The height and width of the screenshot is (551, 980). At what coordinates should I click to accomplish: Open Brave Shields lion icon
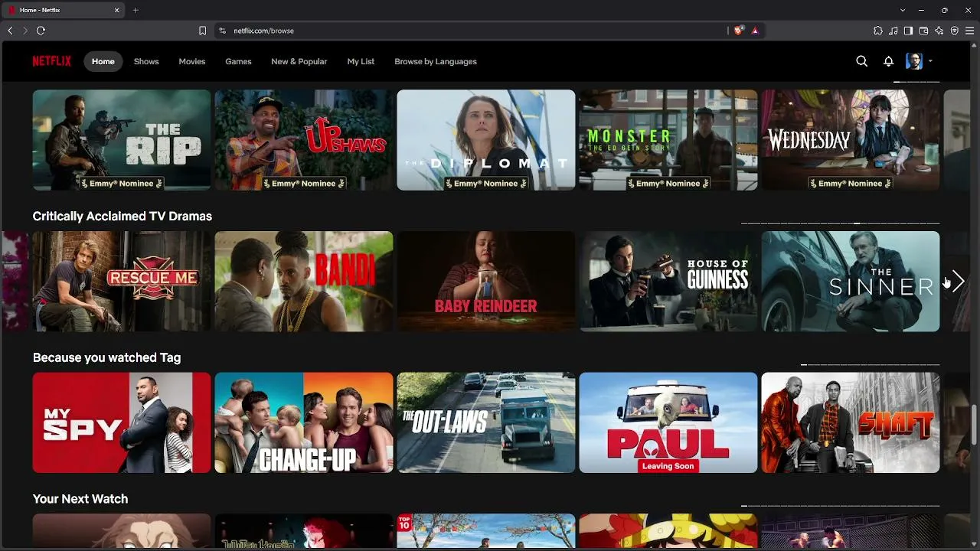[738, 31]
